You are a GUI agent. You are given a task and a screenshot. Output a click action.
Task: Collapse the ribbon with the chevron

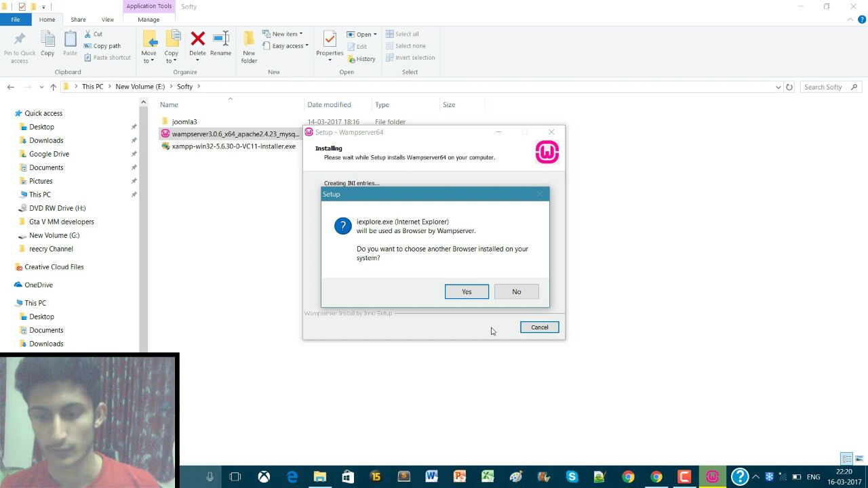(x=851, y=20)
